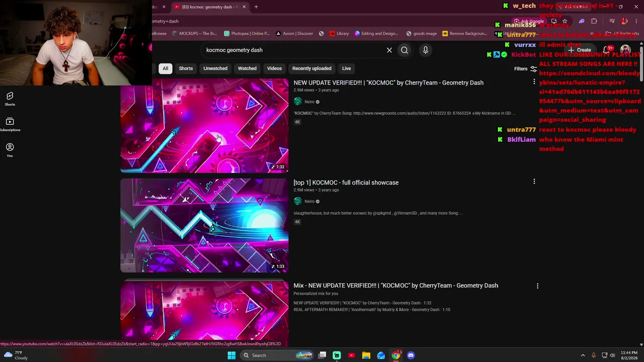Show hidden system tray icons
644x362 pixels.
(583, 355)
